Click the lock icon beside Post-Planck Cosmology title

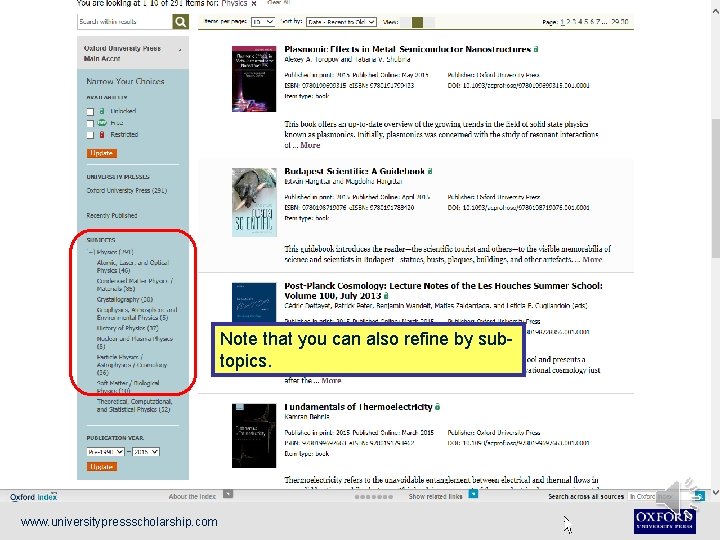(386, 296)
